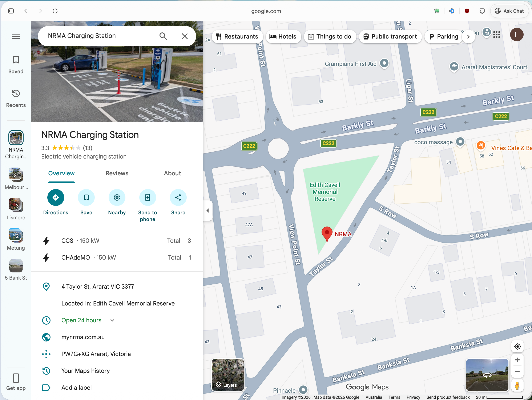
Task: Save NRMA Charging Station to a list
Action: pyautogui.click(x=86, y=202)
